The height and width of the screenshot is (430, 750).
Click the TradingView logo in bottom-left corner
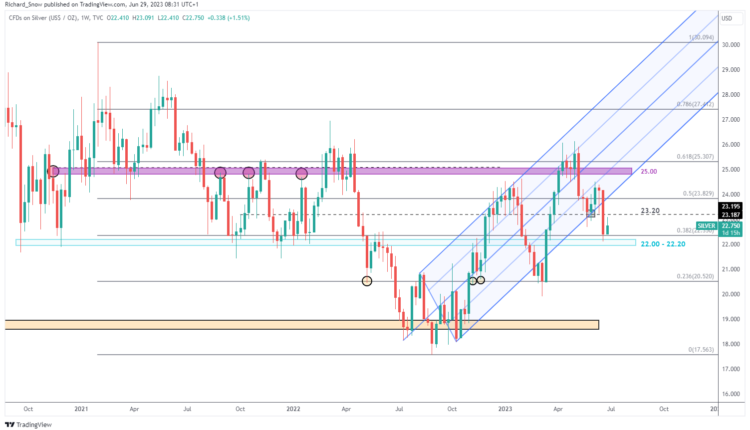coord(30,423)
